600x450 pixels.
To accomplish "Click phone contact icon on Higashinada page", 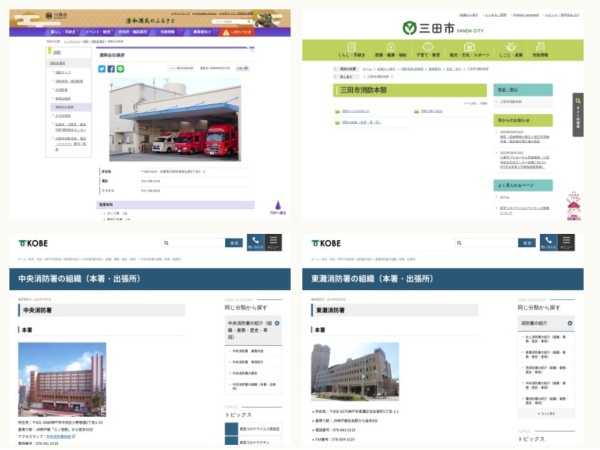I will click(549, 243).
